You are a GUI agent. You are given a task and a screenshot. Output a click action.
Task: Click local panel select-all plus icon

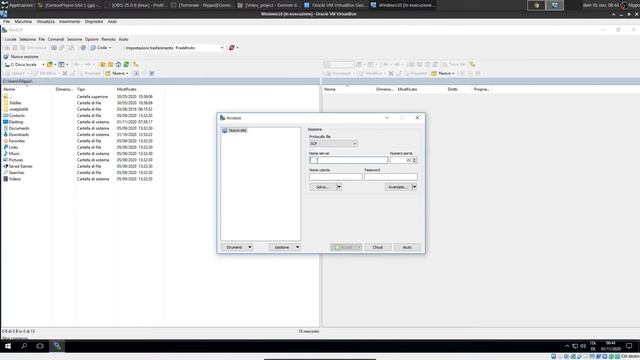(136, 73)
